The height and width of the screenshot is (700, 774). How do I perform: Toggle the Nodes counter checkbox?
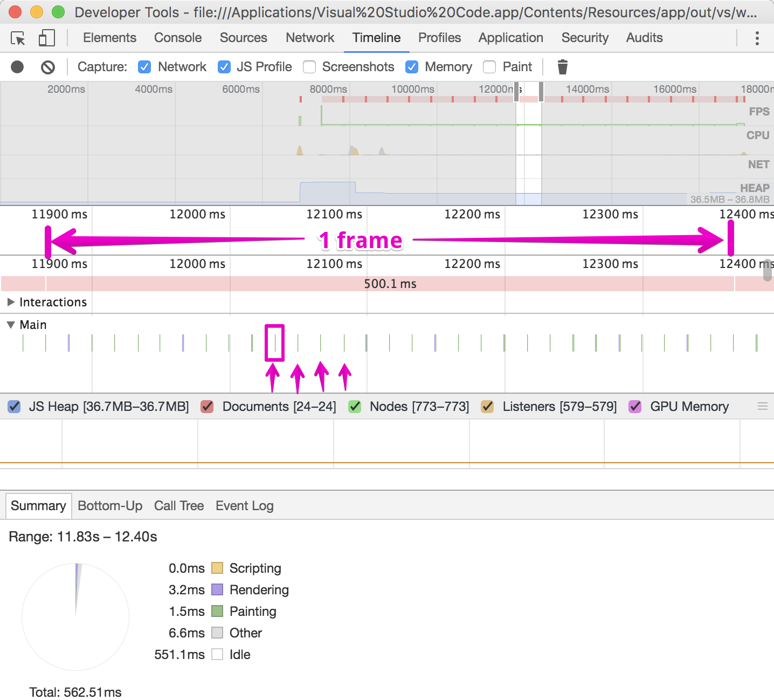(x=355, y=407)
